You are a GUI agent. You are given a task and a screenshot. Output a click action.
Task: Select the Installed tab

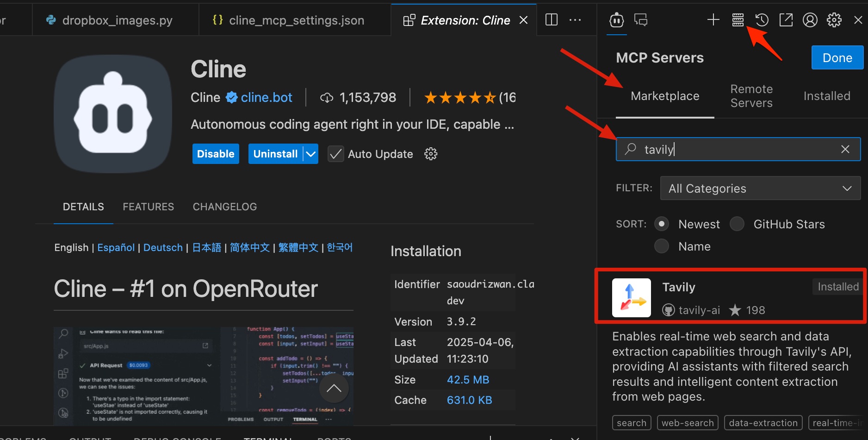click(x=827, y=96)
